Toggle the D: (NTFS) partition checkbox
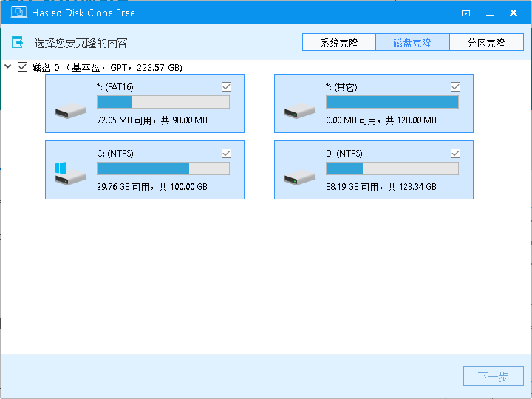Screen dimensions: 532x399 click(455, 154)
